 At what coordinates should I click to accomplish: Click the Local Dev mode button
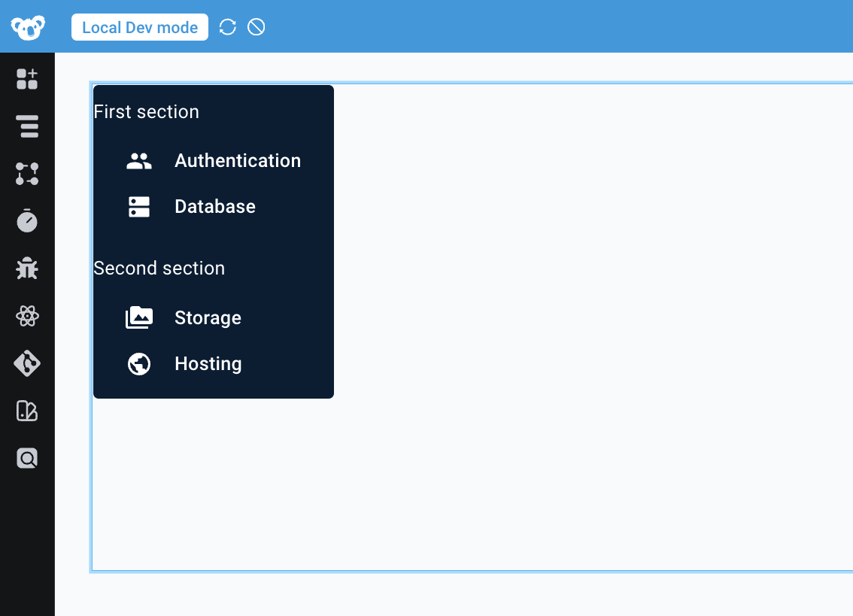[x=140, y=26]
